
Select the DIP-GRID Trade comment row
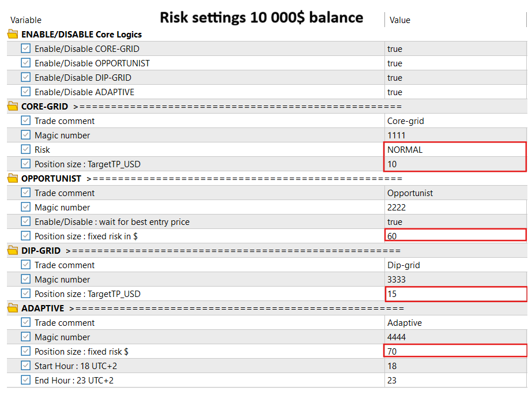(65, 265)
